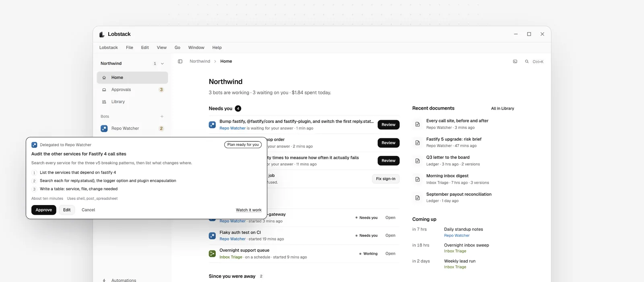Viewport: 644px width, 282px height.
Task: Click the Automations lightning icon
Action: (104, 280)
